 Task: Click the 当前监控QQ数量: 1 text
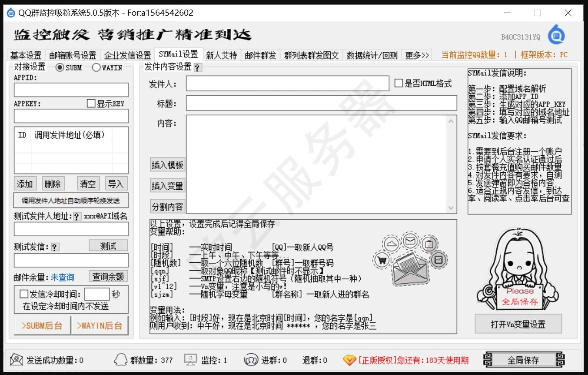pyautogui.click(x=474, y=55)
